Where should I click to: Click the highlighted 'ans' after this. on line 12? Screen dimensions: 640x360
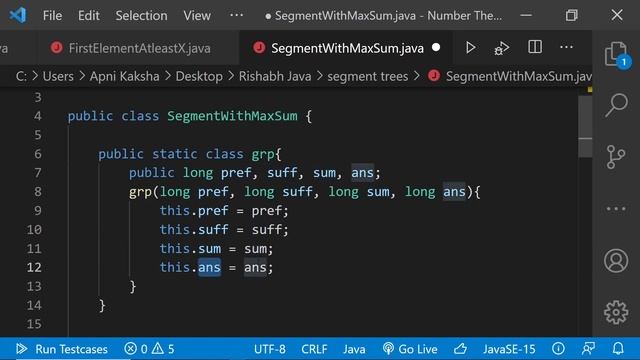click(209, 267)
